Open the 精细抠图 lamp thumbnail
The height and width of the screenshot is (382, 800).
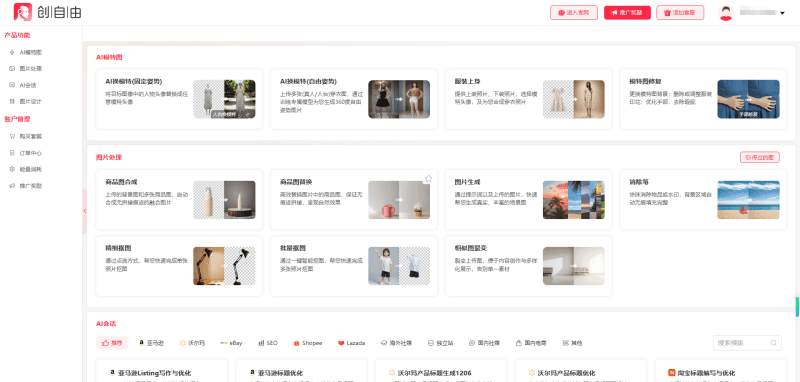(224, 266)
